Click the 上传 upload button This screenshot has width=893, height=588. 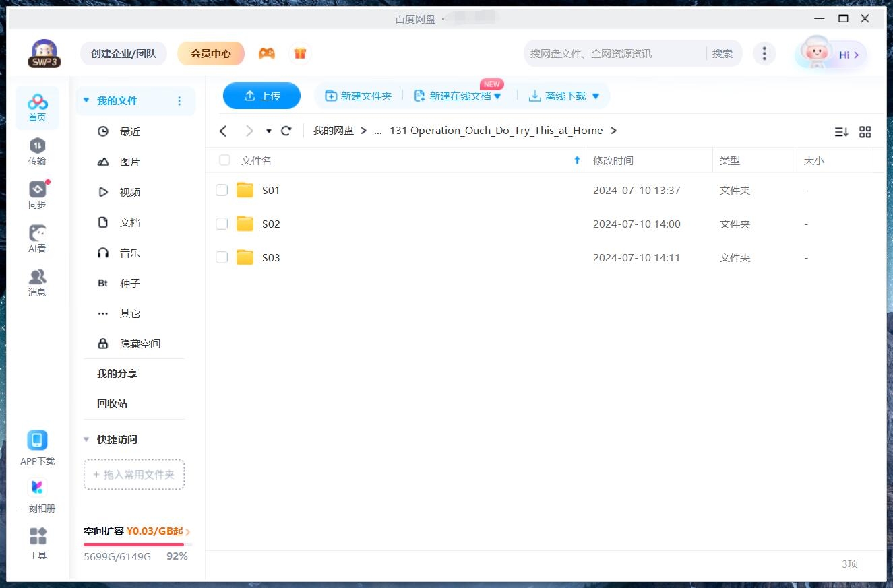(x=261, y=96)
